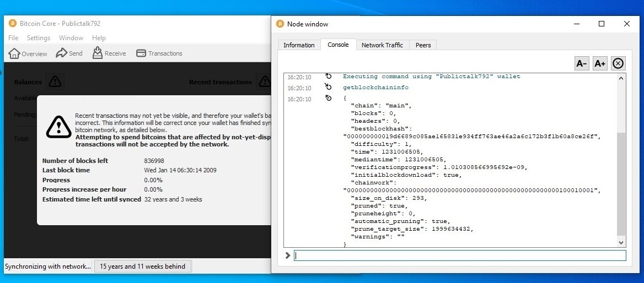Click the 15 years and 11 weeks behind button
Image resolution: width=644 pixels, height=283 pixels.
click(142, 266)
